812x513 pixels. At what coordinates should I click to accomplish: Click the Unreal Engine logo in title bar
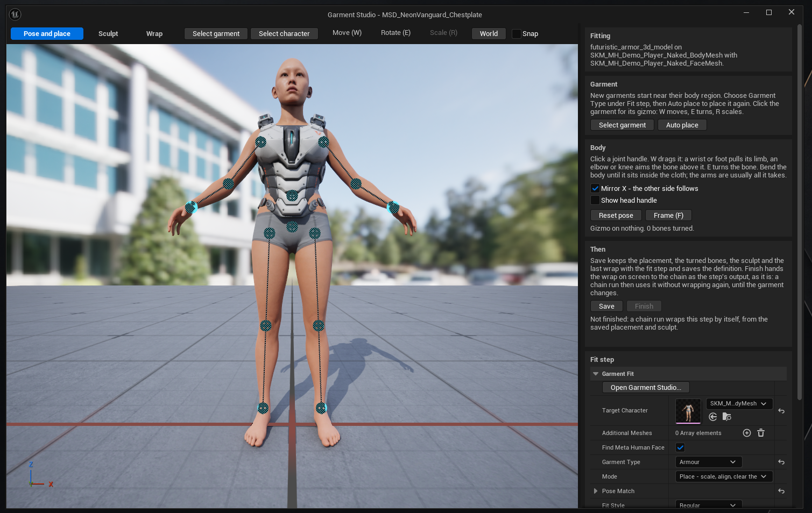[x=15, y=15]
